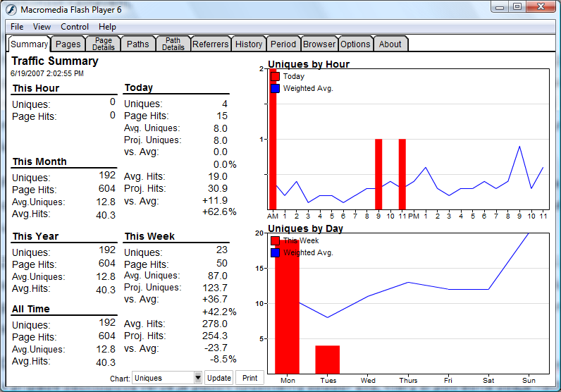Click the PM label on hourly axis

pyautogui.click(x=414, y=216)
